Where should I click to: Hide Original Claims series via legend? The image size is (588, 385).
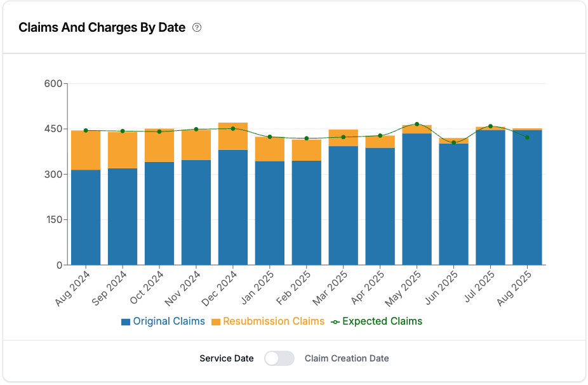169,321
